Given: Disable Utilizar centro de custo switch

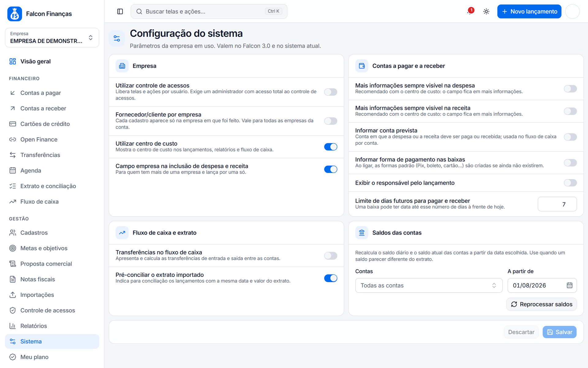Looking at the screenshot, I should point(331,147).
